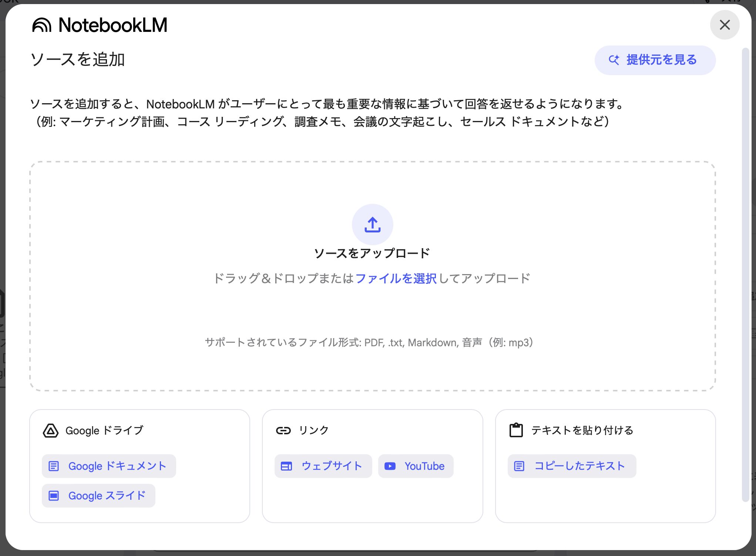Click the clipboard icon beside テキストを貼り付ける
Image resolution: width=756 pixels, height=556 pixels.
[516, 430]
